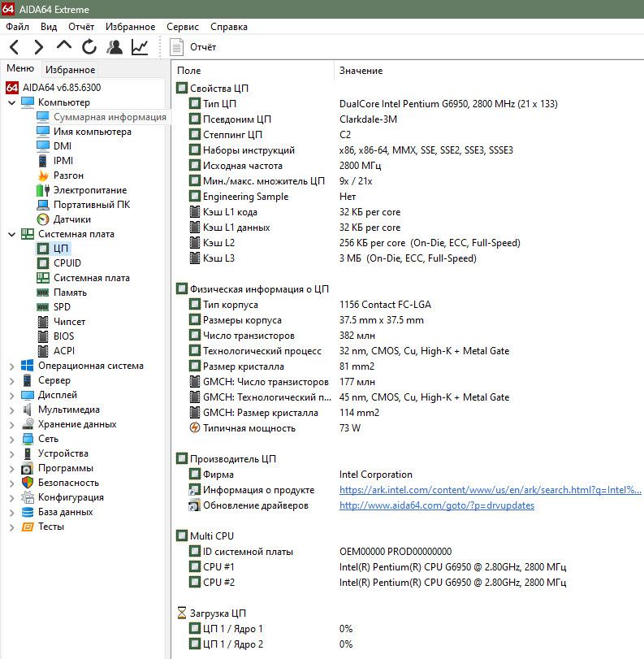This screenshot has height=659, width=644.
Task: Select Суммарная информация tree item
Action: tap(110, 117)
